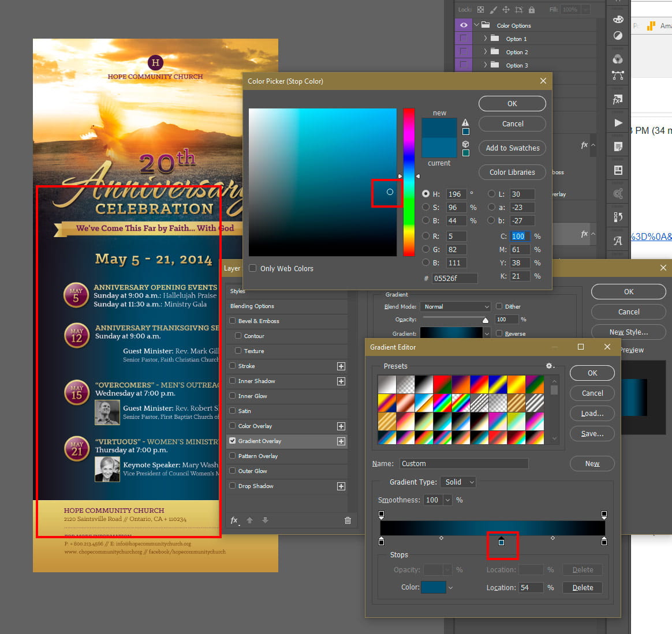The width and height of the screenshot is (672, 634).
Task: Enable the Drop Shadow effect checkbox
Action: pos(233,486)
